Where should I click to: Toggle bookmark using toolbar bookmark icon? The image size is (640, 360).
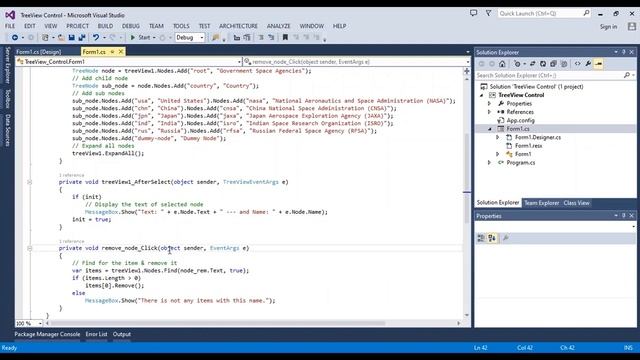(x=285, y=38)
